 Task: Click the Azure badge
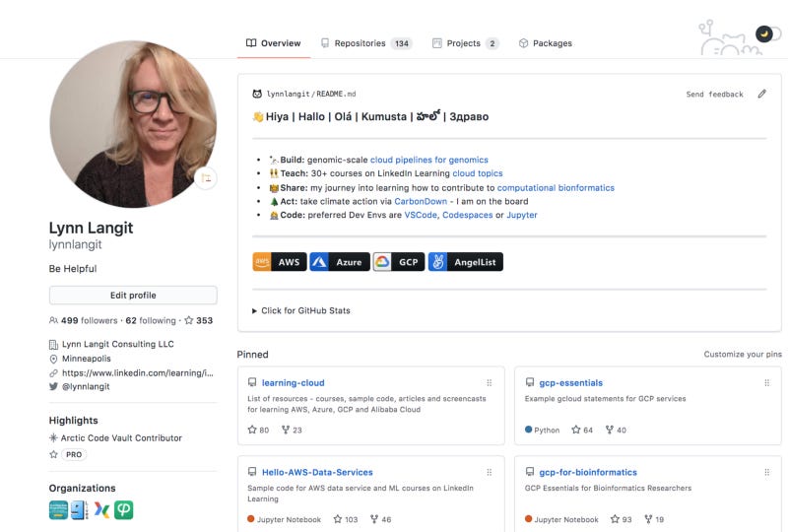coord(340,262)
